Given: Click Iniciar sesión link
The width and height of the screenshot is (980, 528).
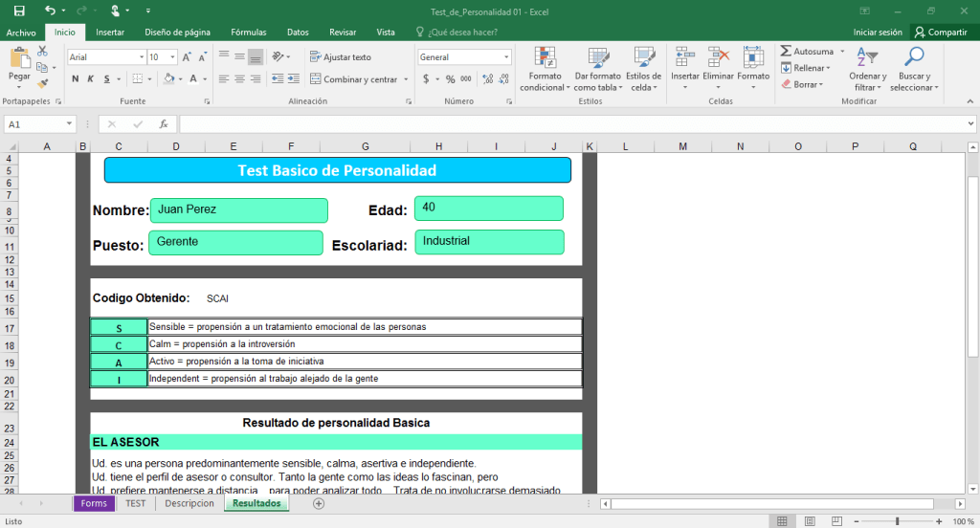Looking at the screenshot, I should point(877,32).
